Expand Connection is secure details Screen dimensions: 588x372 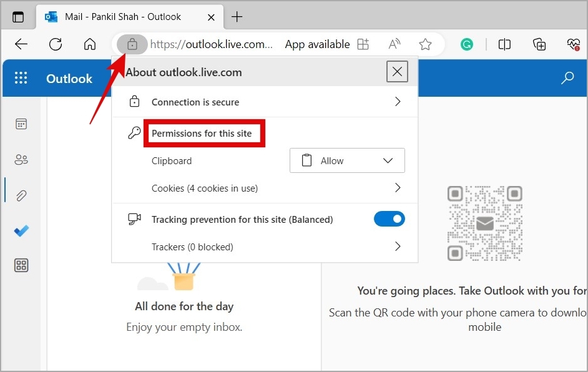(x=265, y=102)
